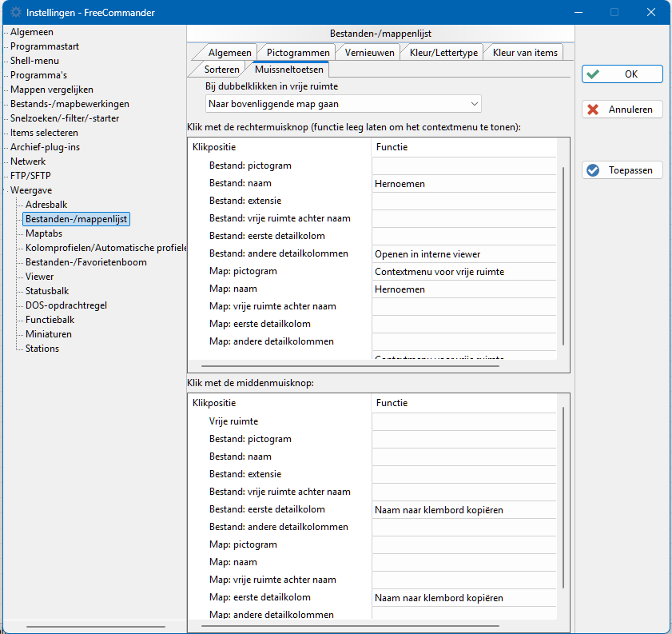This screenshot has height=634, width=672.
Task: Click the settings gear icon in title bar
Action: click(16, 13)
